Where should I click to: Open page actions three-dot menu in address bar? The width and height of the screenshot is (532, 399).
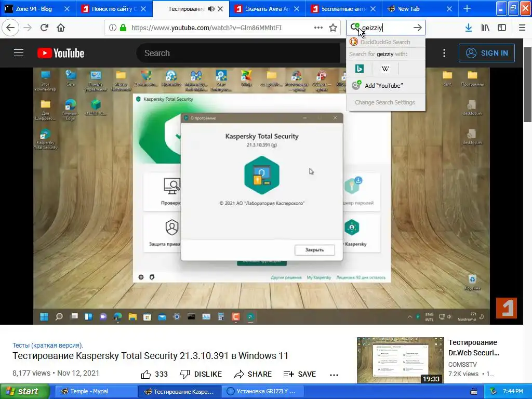click(318, 28)
